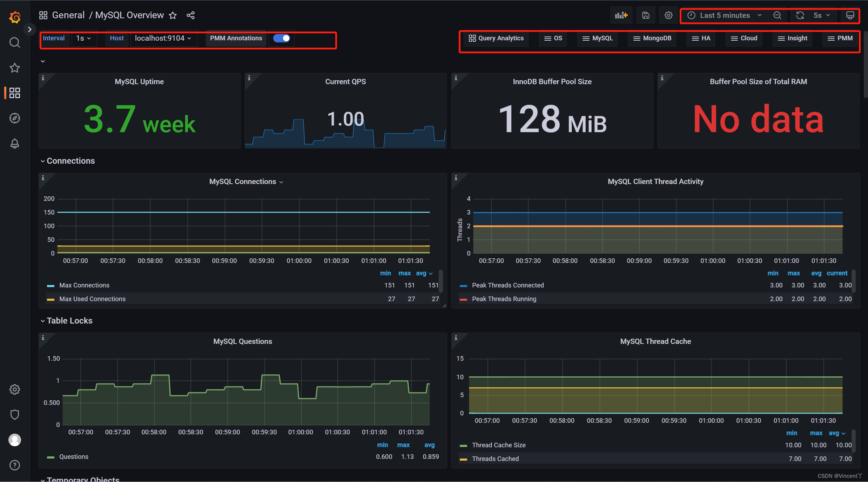The height and width of the screenshot is (482, 868).
Task: Open Configuration gear icon in sidebar
Action: (14, 389)
